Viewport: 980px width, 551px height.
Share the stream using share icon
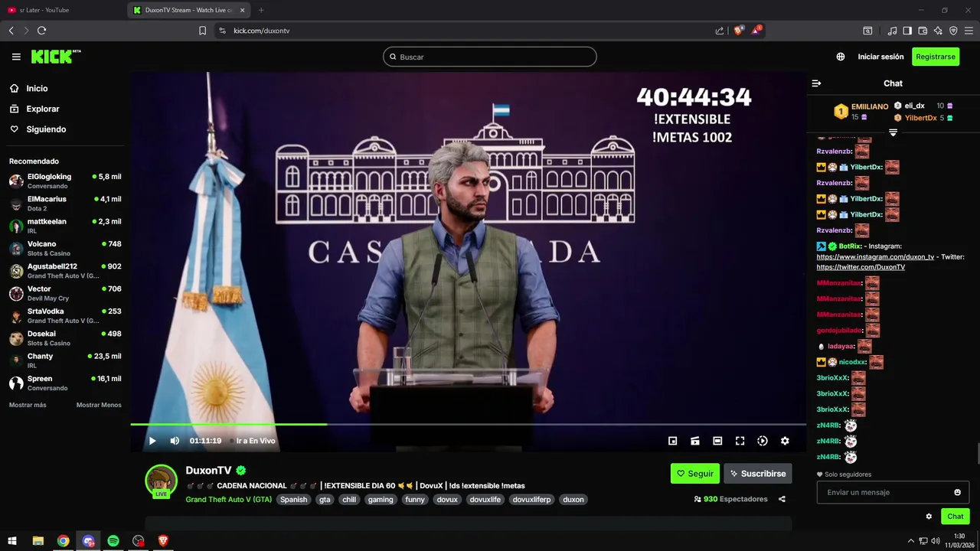pos(782,499)
